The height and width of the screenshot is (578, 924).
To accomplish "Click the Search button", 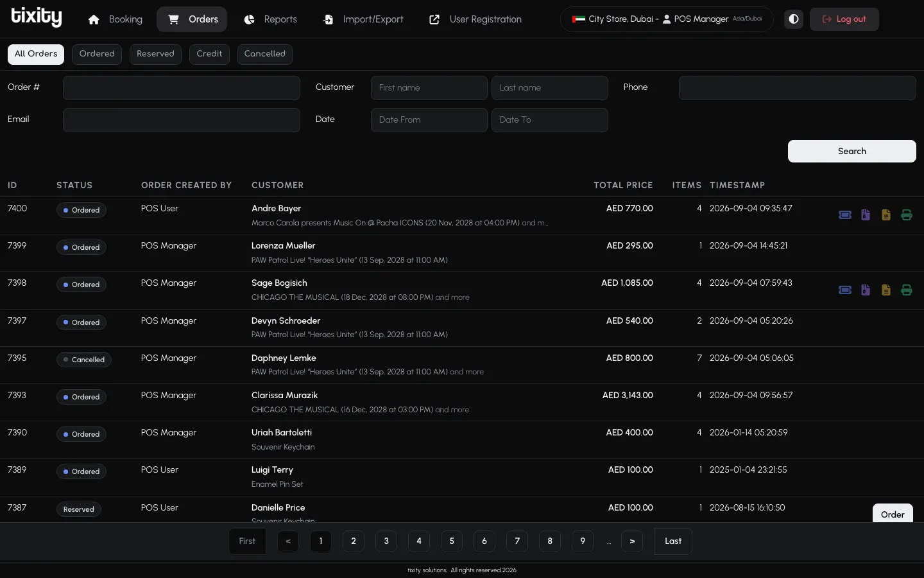I will [x=852, y=152].
